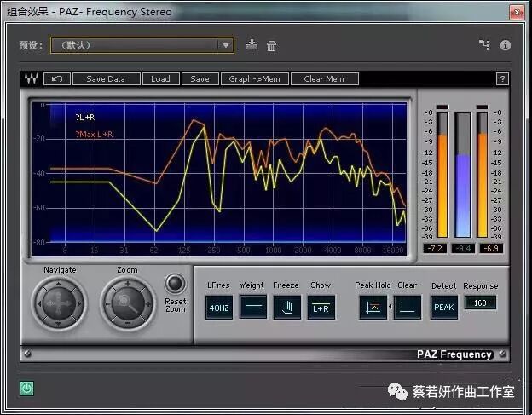532x415 pixels.
Task: Close the PAZ Frequency Stereo window
Action: tap(517, 12)
